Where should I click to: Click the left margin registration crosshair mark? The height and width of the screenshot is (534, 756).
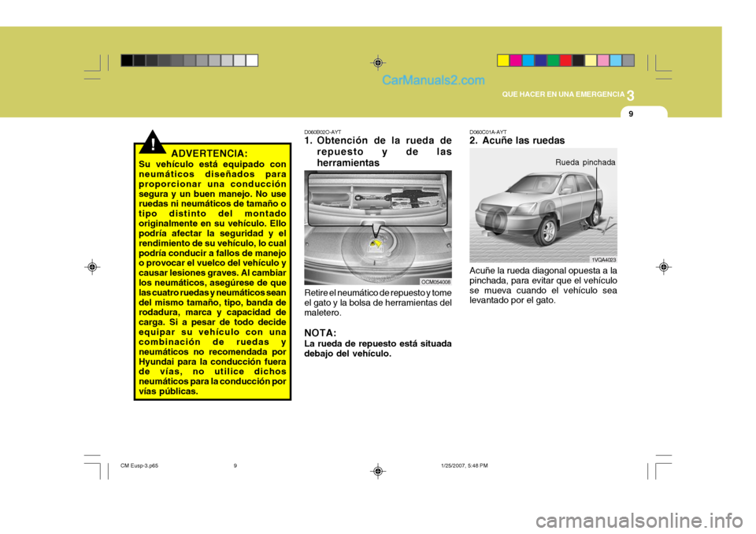coord(93,267)
